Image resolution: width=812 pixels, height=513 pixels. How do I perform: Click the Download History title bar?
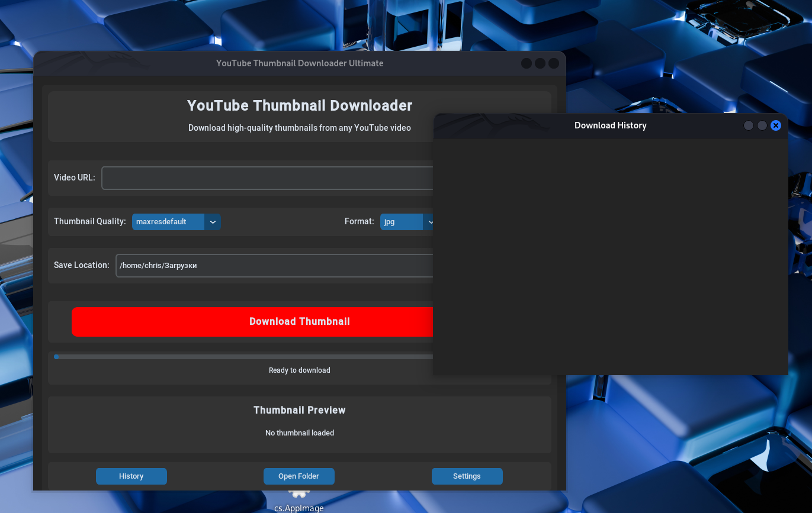coord(610,125)
